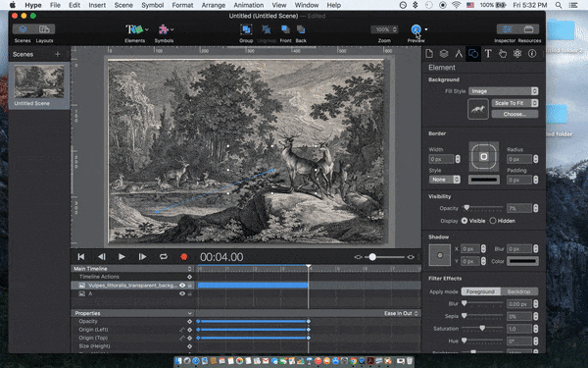This screenshot has width=588, height=368.
Task: Set filter apply mode to Foreground
Action: [x=480, y=291]
